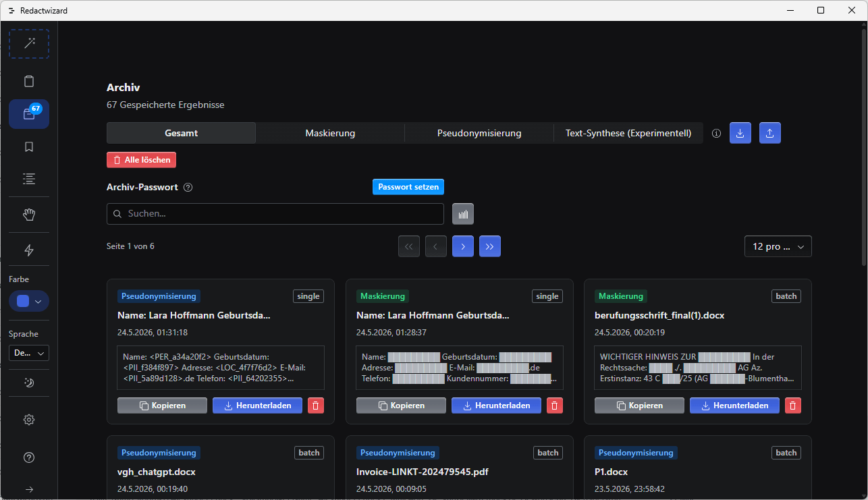
Task: Click the vertical scrollbar on the right
Action: pos(864,147)
